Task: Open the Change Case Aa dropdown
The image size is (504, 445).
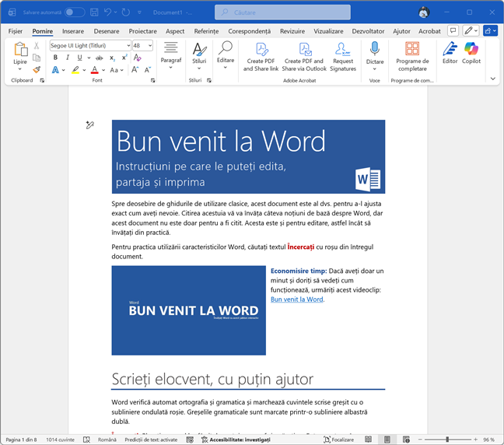Action: pyautogui.click(x=117, y=70)
